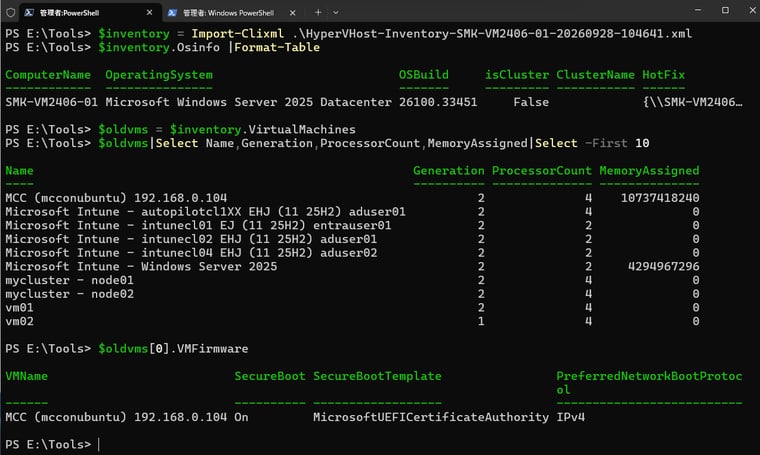Click the ComputerName column header
The image size is (760, 455).
(48, 75)
